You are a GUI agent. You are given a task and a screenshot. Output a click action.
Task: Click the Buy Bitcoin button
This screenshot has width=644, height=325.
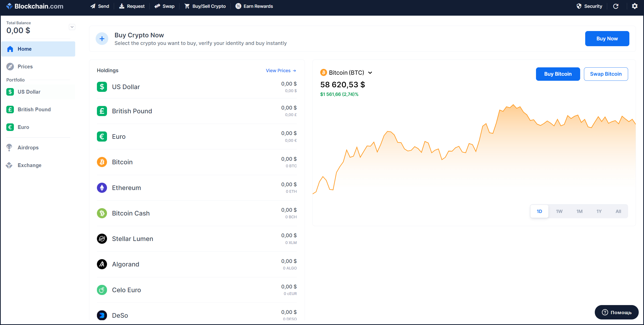point(558,74)
